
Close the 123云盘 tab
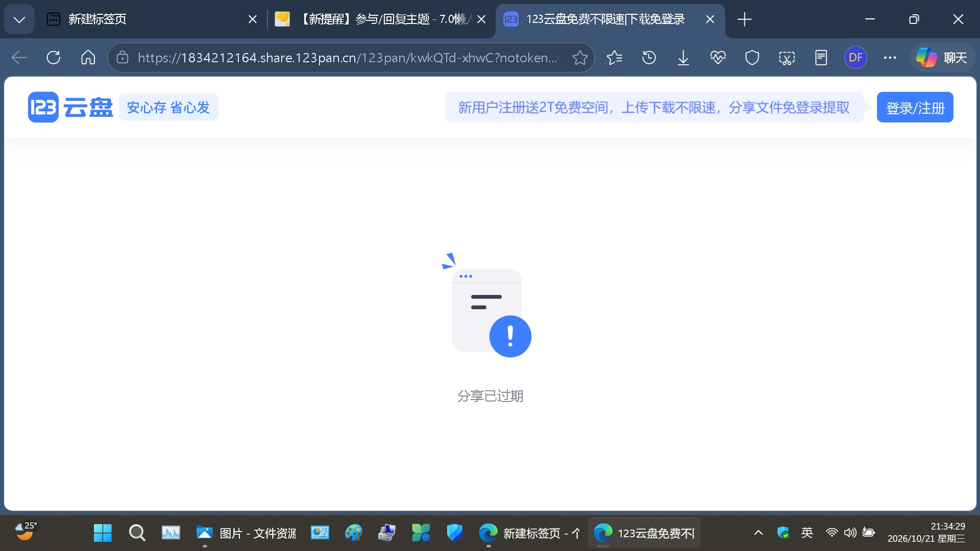(710, 19)
